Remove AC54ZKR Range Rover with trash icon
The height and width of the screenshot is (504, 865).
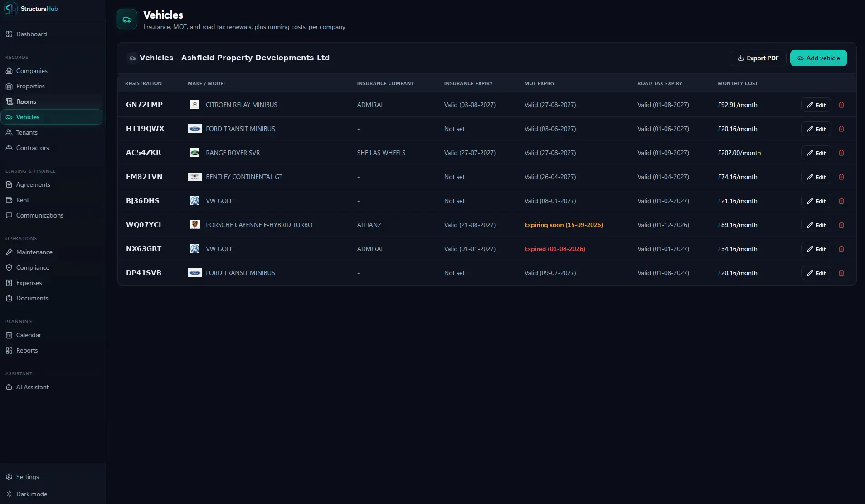tap(841, 153)
